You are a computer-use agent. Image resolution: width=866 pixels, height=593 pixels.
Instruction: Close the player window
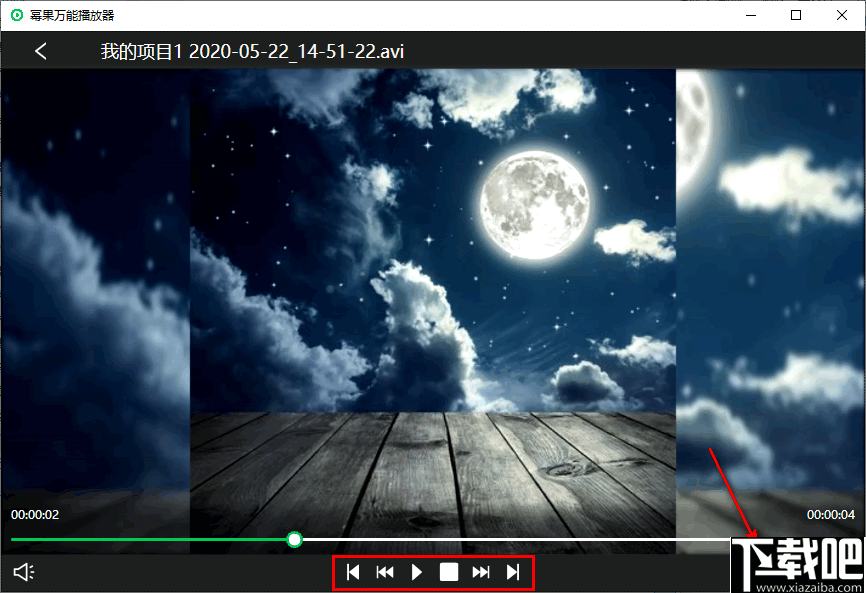842,15
